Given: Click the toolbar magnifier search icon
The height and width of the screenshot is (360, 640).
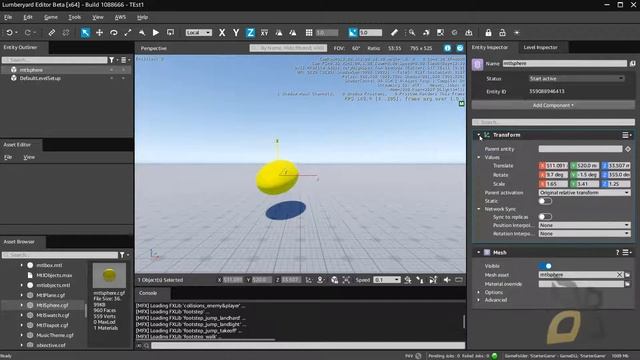Looking at the screenshot, I should click(412, 33).
